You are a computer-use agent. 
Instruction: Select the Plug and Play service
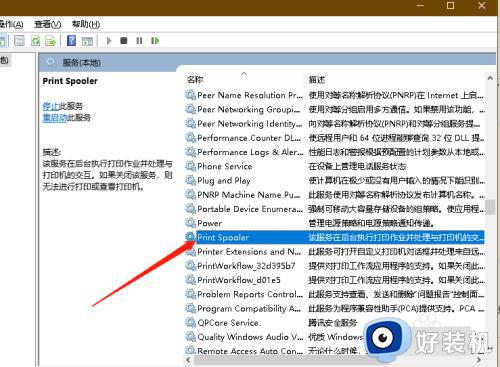coord(335,181)
